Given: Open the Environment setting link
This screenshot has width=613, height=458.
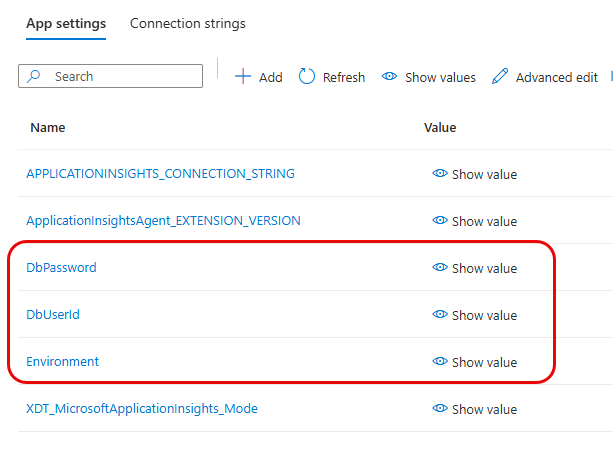Looking at the screenshot, I should tap(62, 362).
